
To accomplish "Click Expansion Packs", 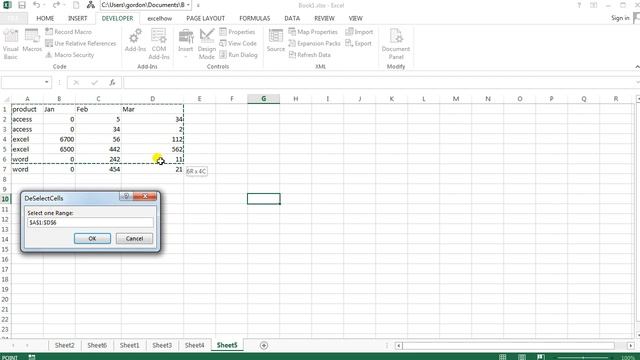I will click(x=314, y=43).
